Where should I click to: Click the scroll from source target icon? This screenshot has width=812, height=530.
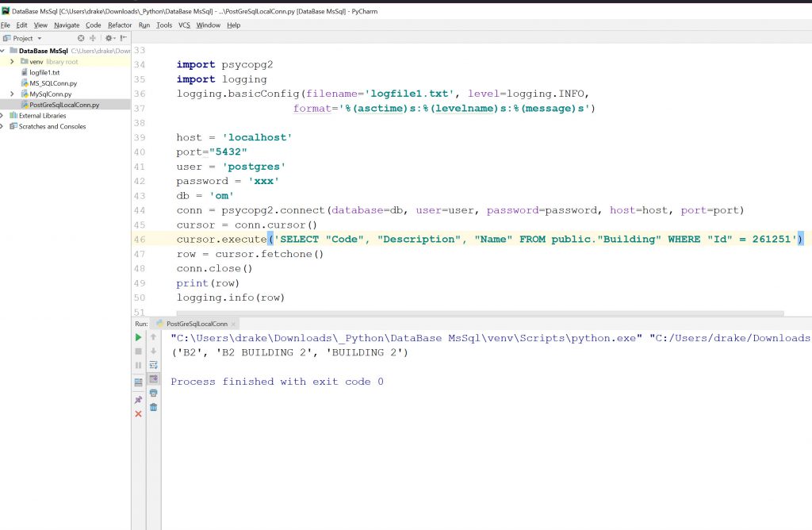[x=81, y=38]
